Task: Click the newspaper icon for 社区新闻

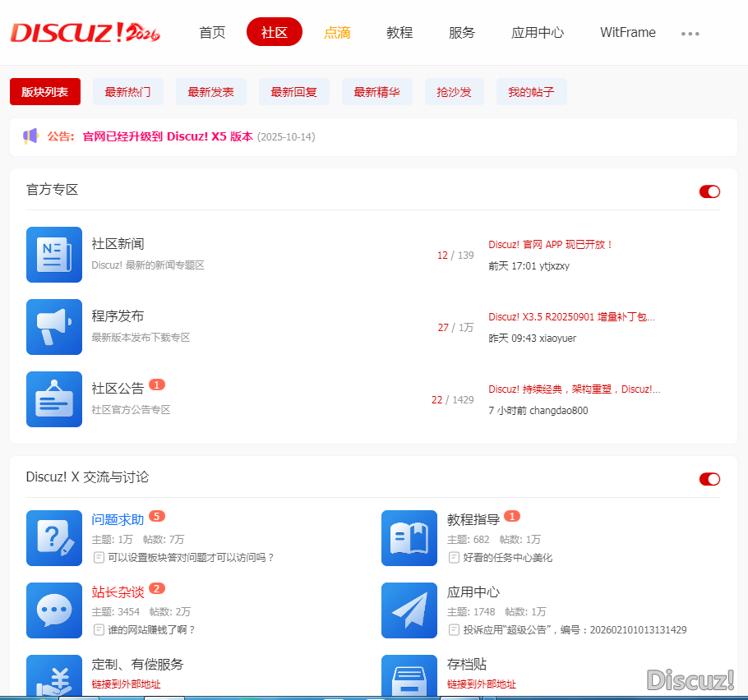Action: (54, 255)
